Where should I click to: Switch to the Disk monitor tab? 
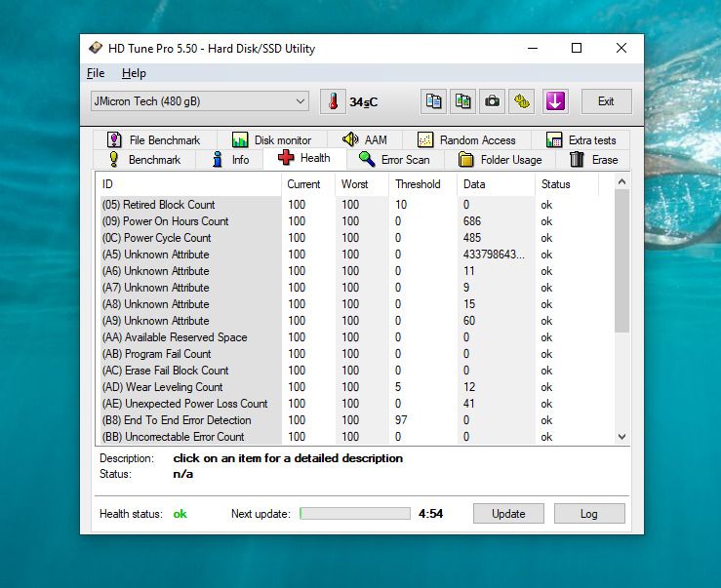[272, 139]
